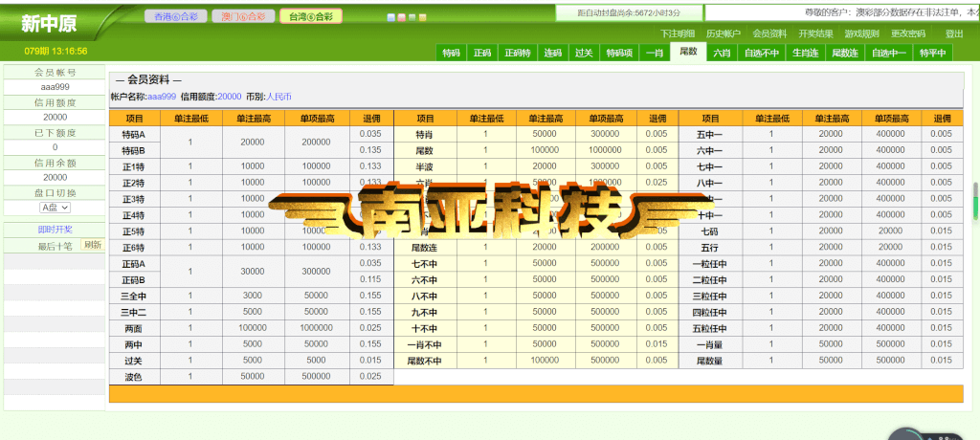Click the 尾数不中 row label
The width and height of the screenshot is (980, 440).
(426, 361)
